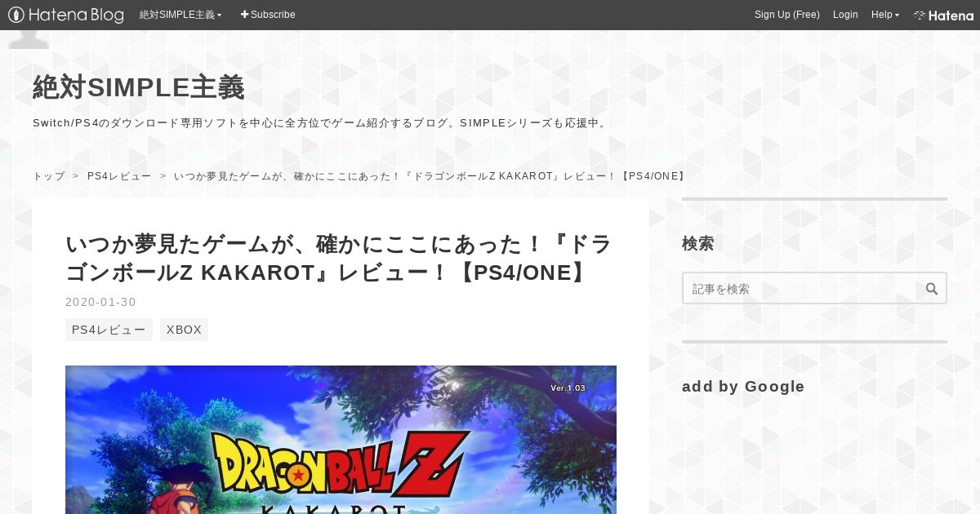Click the Dragon Ball Z Kakarot image
The image size is (980, 514).
coord(341,440)
